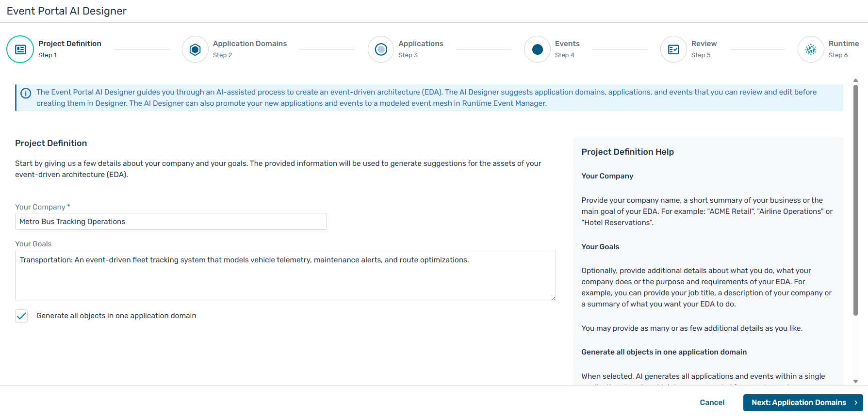Click the info icon in blue banner
The height and width of the screenshot is (419, 868).
point(26,93)
